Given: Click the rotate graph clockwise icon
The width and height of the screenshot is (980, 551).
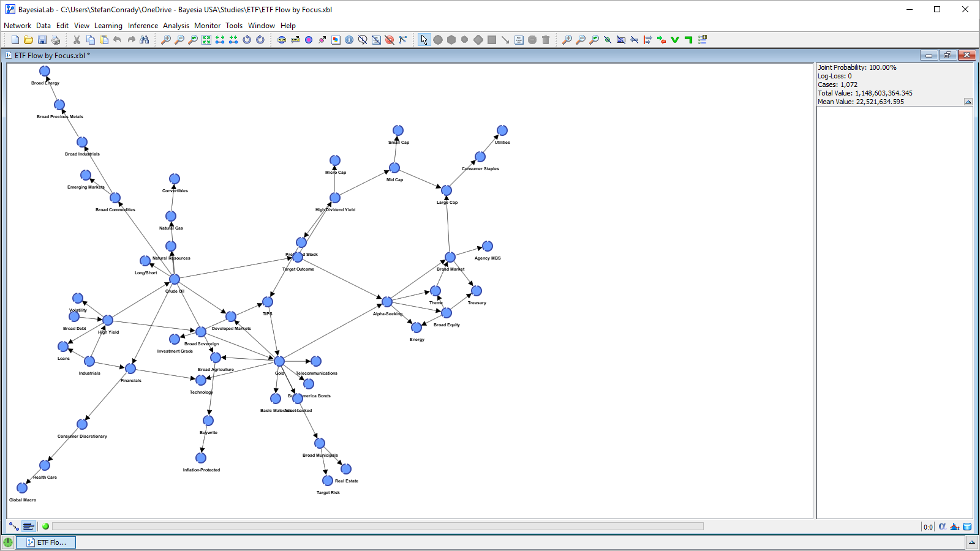Looking at the screenshot, I should click(260, 40).
